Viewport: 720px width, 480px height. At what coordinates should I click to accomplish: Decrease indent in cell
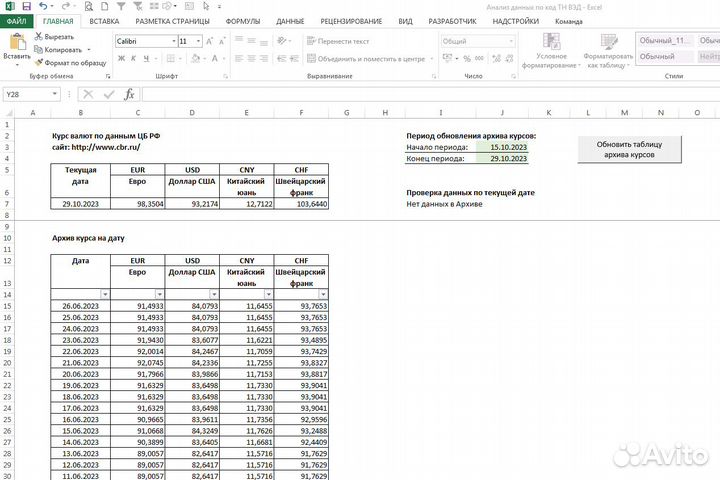coord(281,58)
